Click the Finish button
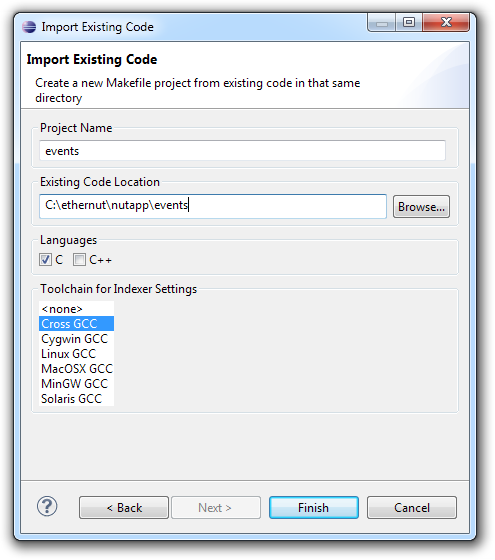The width and height of the screenshot is (495, 560). 314,508
